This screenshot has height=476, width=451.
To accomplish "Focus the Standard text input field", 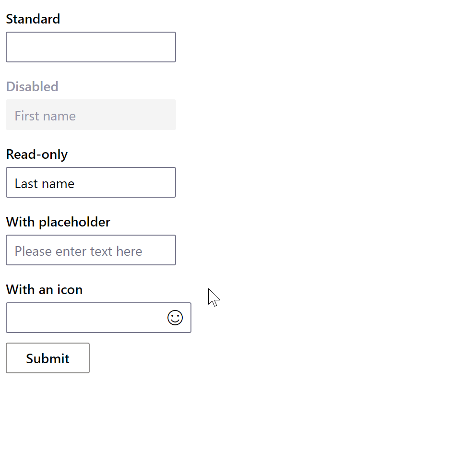I will pos(91,47).
